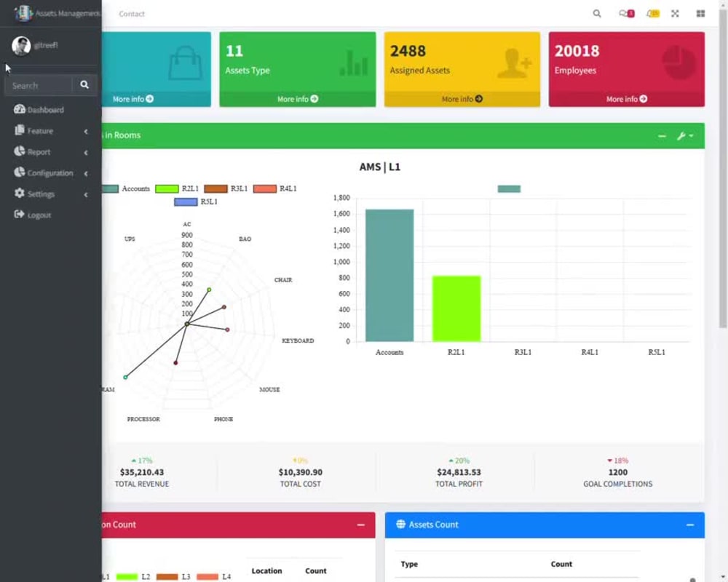728x582 pixels.
Task: Click the sidebar search magnifier button
Action: pos(84,84)
